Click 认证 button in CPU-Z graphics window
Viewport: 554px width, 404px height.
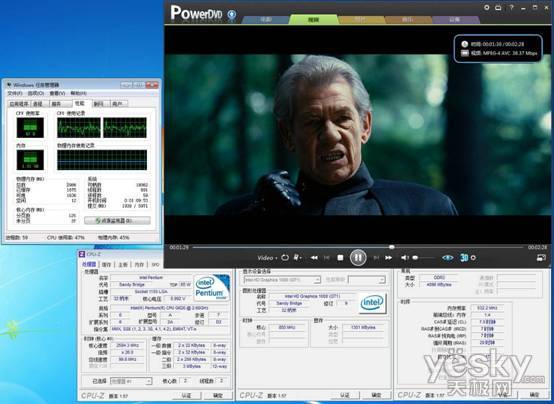345,395
